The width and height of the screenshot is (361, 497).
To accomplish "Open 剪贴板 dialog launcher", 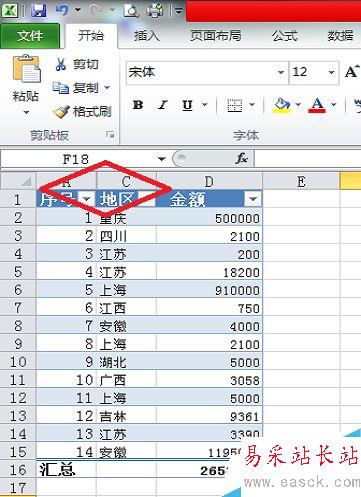I will [110, 135].
